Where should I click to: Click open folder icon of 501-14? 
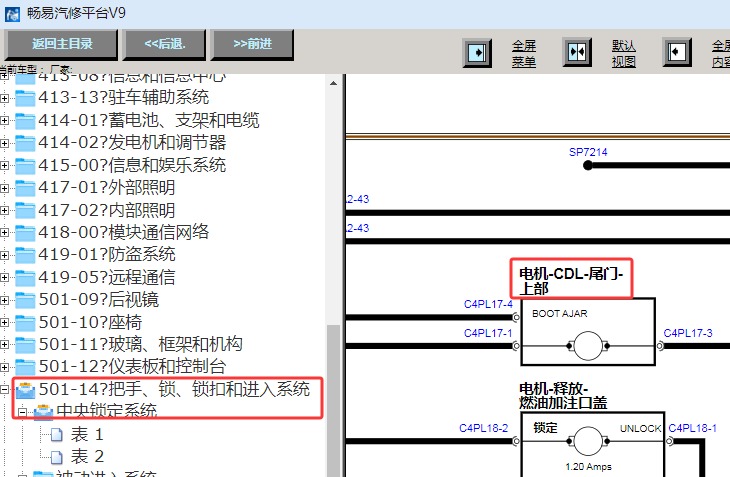(25, 390)
